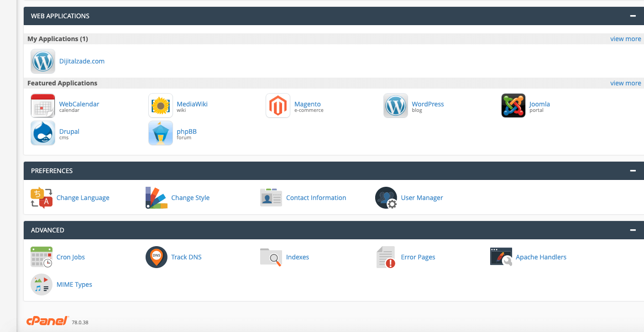Open the Track DNS text link
The width and height of the screenshot is (644, 332).
(x=186, y=257)
